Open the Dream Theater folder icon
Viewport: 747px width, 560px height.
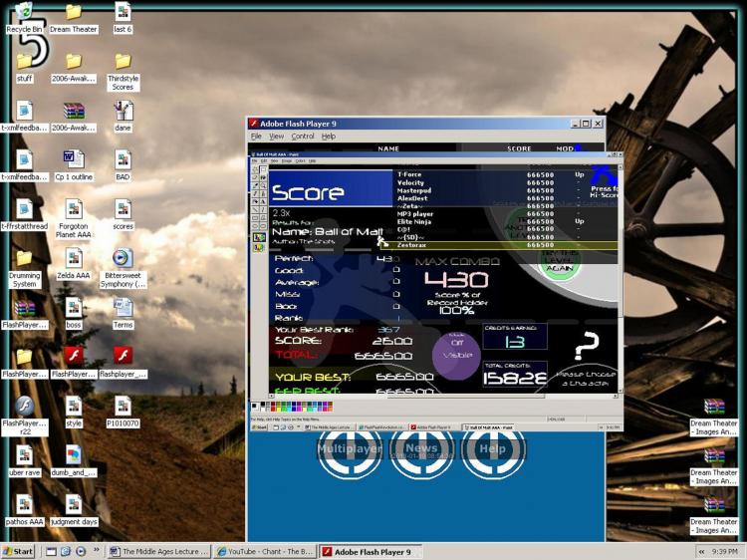point(74,18)
